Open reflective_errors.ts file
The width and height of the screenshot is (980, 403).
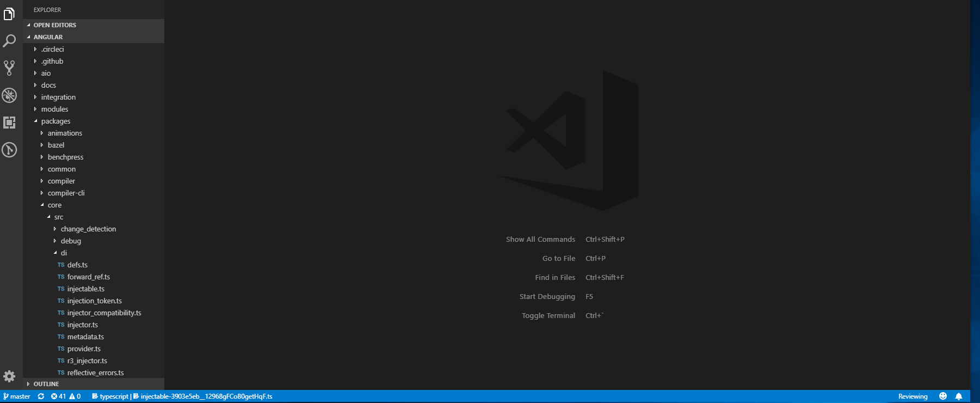click(x=94, y=373)
